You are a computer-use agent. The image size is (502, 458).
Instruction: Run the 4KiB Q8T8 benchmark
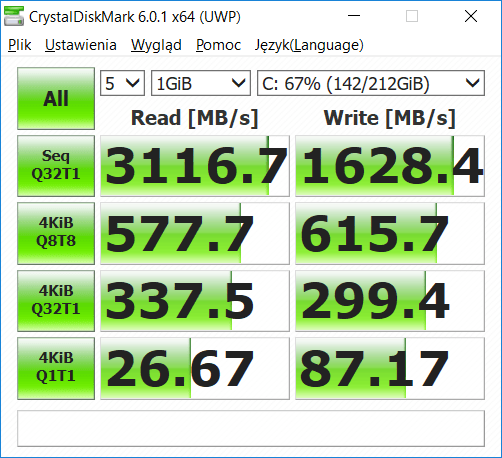[56, 233]
